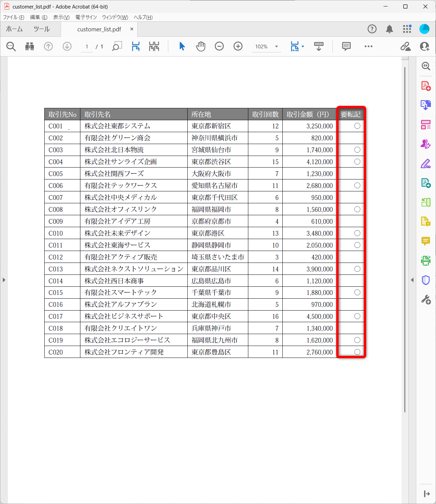The width and height of the screenshot is (436, 504).
Task: Open the page display mode dropdown arrow
Action: 302,46
